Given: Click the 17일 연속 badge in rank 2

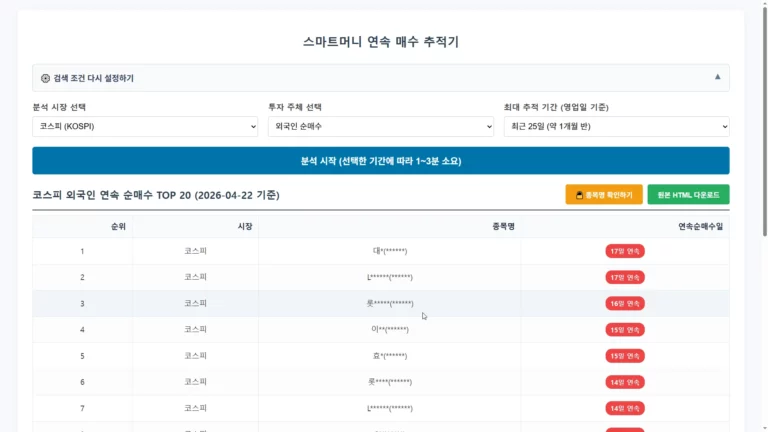Looking at the screenshot, I should (x=625, y=277).
